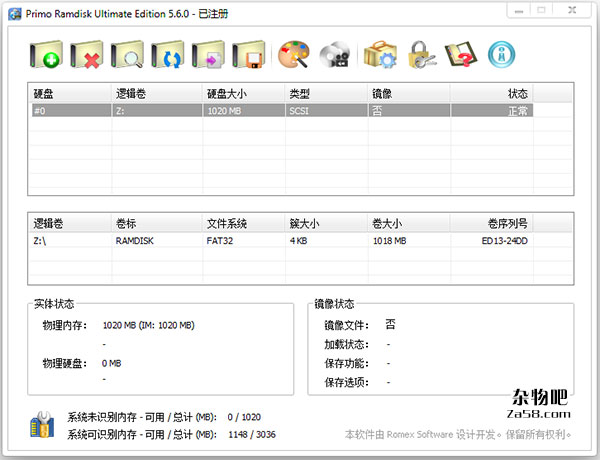Click the disc and camera image tools icon
Image resolution: width=600 pixels, height=460 pixels.
point(335,55)
